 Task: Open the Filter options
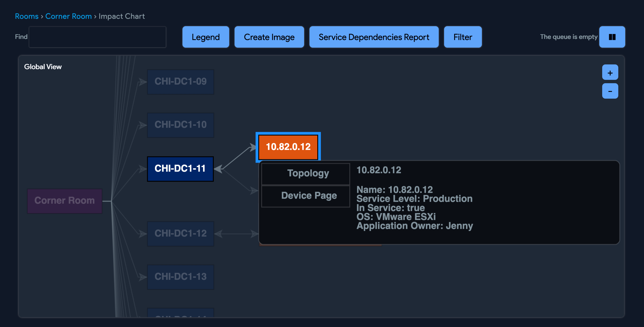462,37
